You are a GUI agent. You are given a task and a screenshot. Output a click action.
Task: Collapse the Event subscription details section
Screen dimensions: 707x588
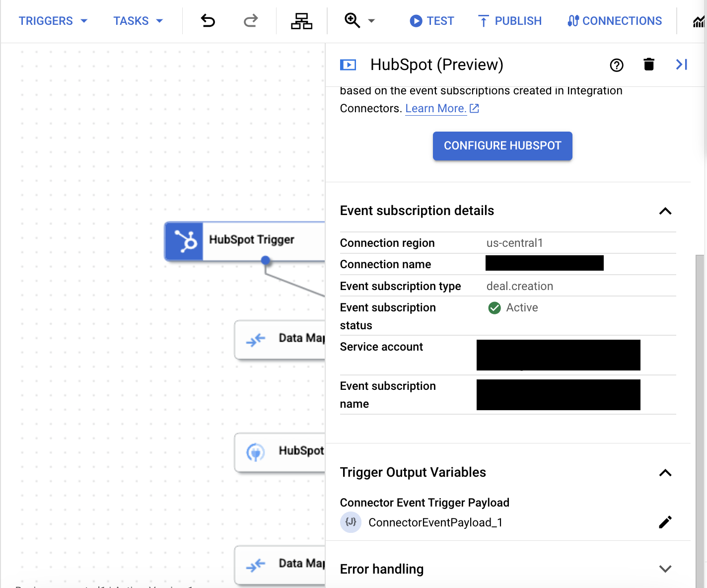(665, 211)
